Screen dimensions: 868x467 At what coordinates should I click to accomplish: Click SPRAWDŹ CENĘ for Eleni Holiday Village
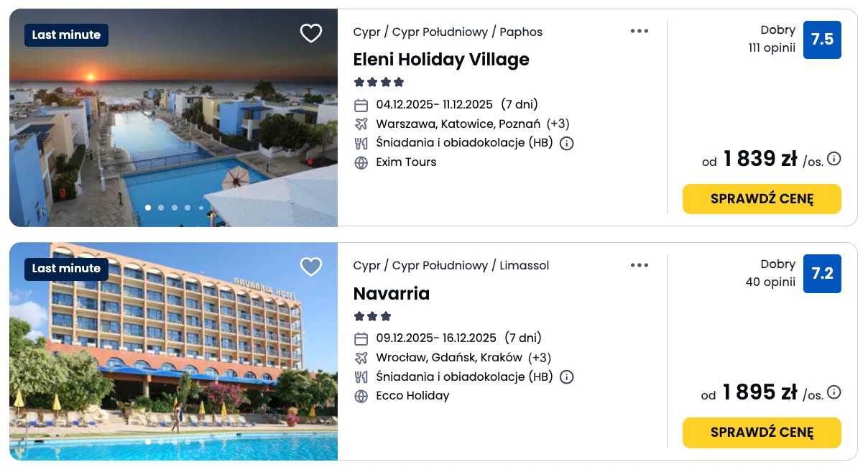tap(762, 199)
